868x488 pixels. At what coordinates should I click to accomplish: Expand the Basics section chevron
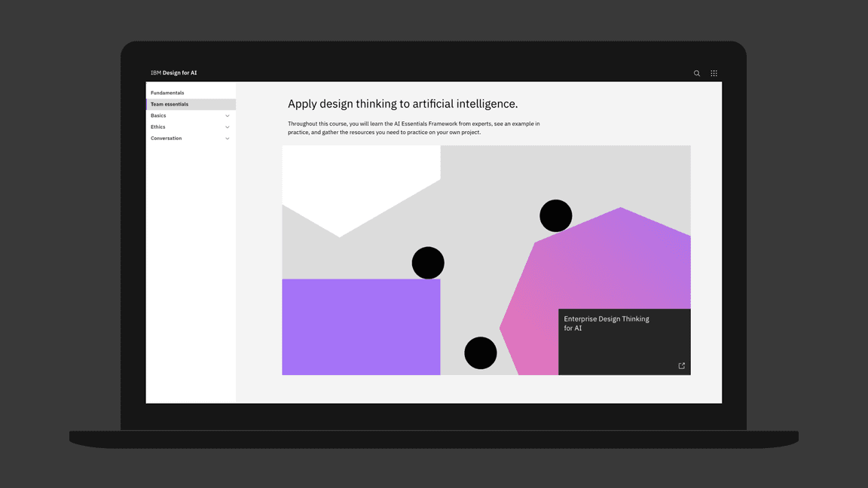[x=228, y=116]
